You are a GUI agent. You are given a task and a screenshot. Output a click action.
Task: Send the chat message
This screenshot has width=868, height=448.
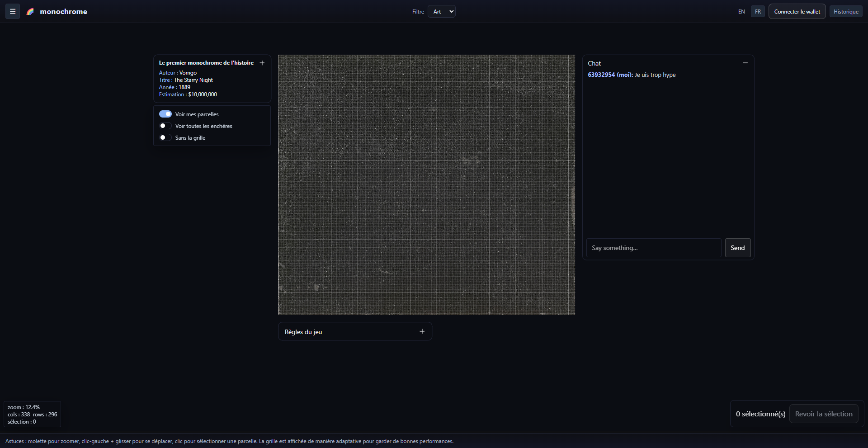[738, 248]
